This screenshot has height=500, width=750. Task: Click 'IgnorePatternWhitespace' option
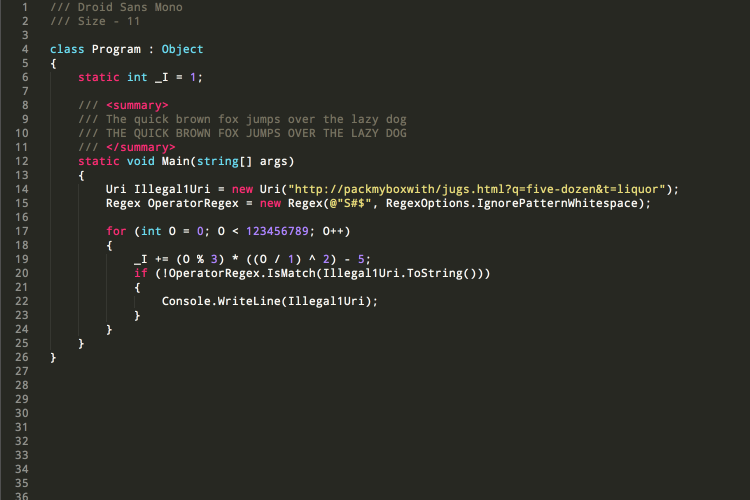point(558,203)
